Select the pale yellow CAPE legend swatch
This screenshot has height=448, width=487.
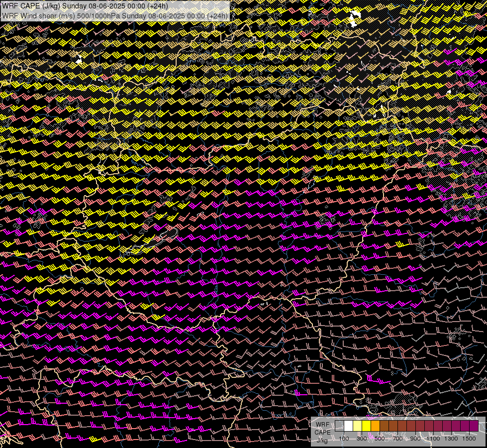pos(358,426)
